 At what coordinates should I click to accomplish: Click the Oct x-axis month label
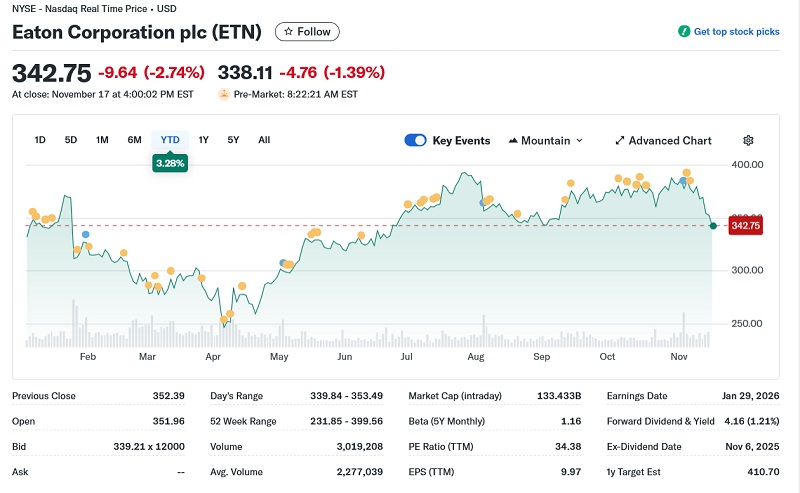click(x=607, y=356)
